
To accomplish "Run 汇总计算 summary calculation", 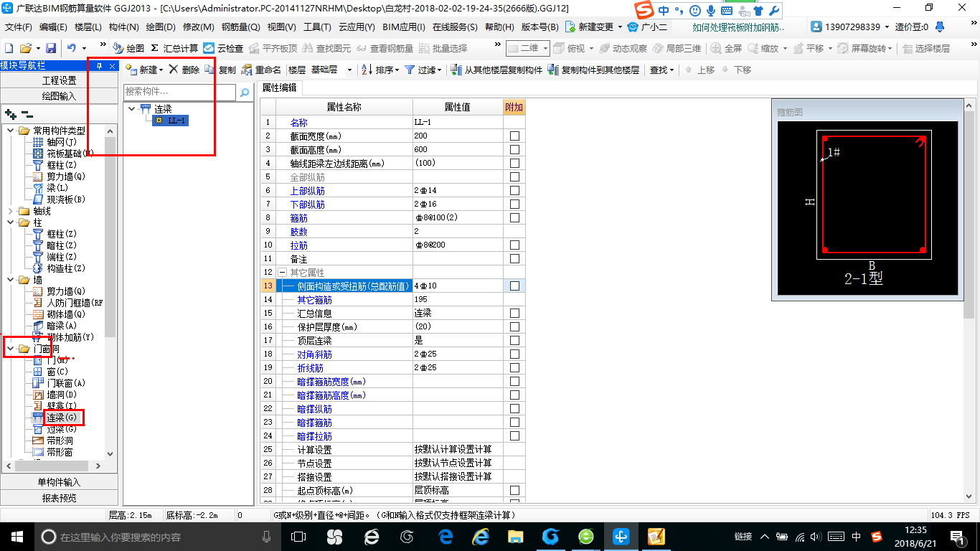I will point(174,48).
